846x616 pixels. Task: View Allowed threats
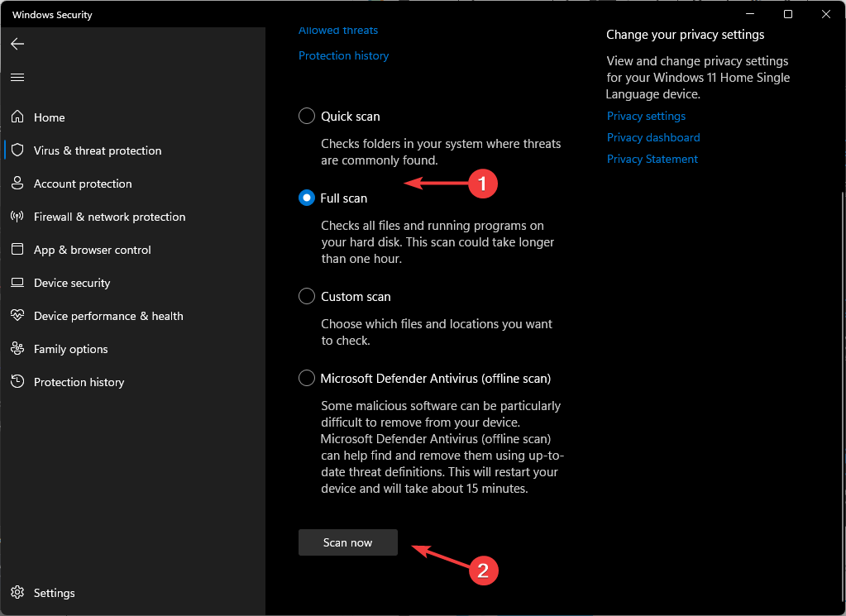click(x=337, y=30)
